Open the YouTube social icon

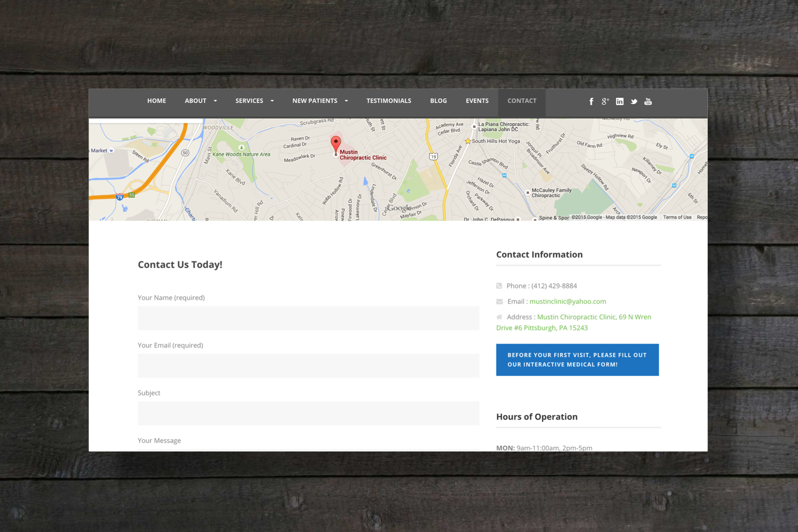coord(648,101)
